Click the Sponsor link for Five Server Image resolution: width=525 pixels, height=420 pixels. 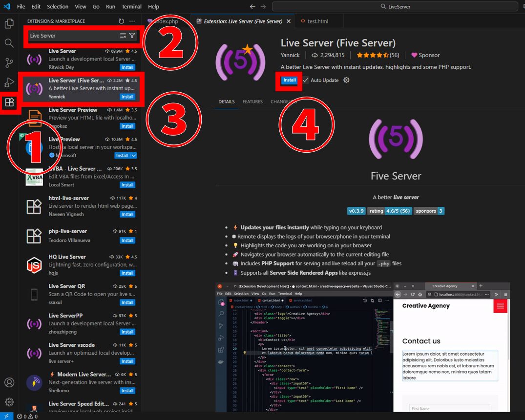tap(425, 55)
